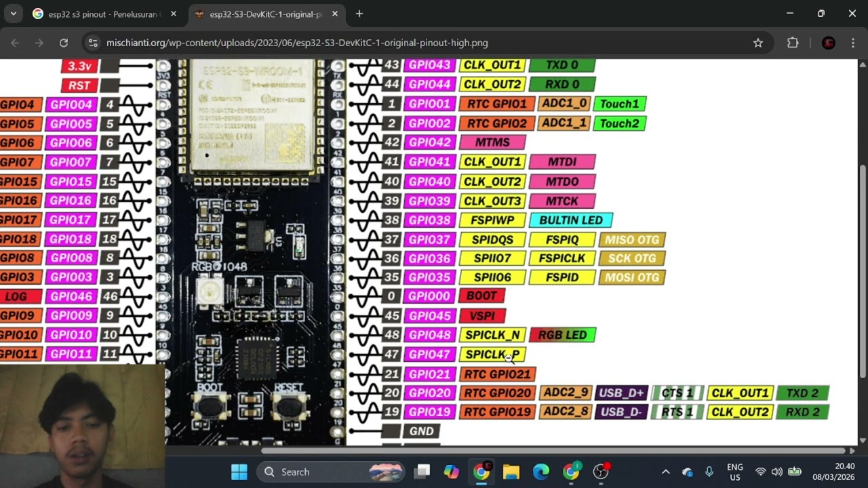Click the 'GND' pin label
This screenshot has width=868, height=488.
tap(422, 431)
